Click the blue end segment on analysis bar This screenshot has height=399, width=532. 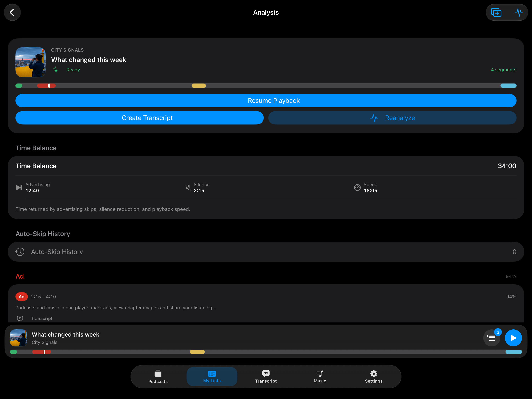click(x=508, y=86)
